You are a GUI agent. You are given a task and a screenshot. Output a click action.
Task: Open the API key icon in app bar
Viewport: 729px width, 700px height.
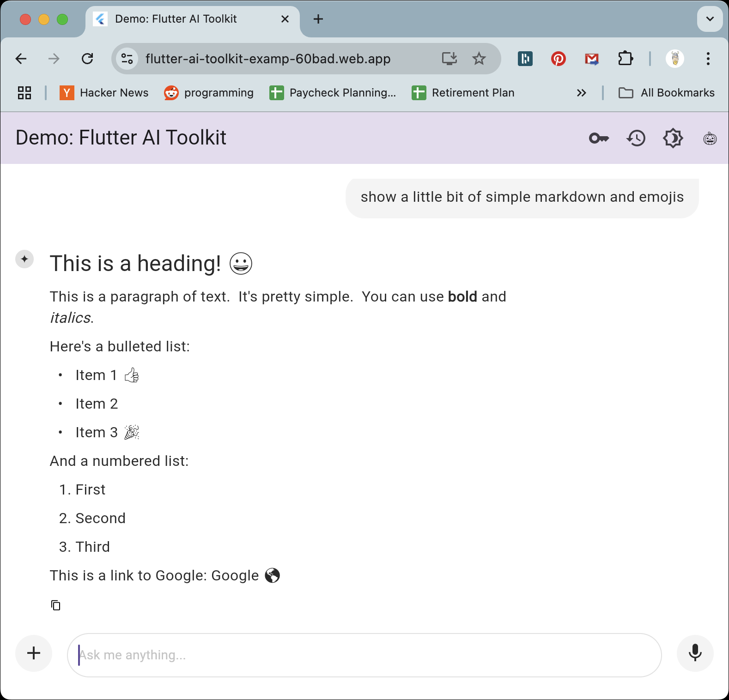(599, 138)
